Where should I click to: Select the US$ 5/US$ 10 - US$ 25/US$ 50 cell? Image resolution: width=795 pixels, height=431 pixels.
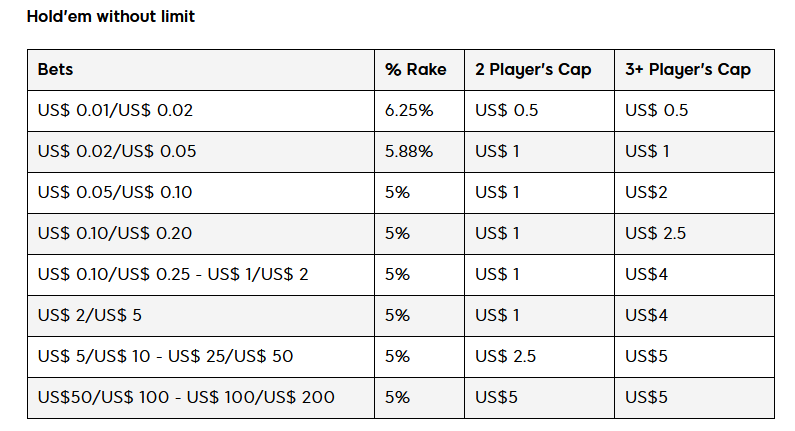165,357
